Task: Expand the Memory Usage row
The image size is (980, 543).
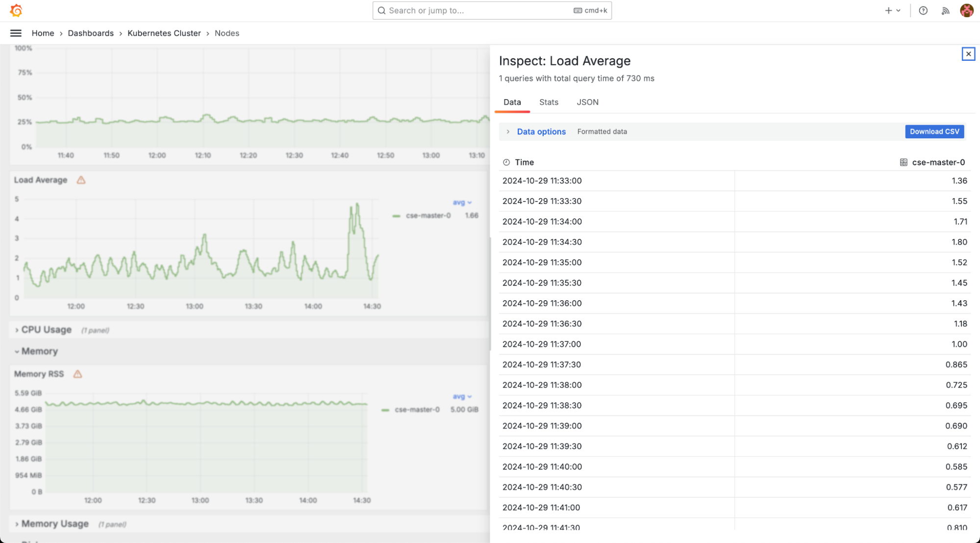Action: point(54,524)
